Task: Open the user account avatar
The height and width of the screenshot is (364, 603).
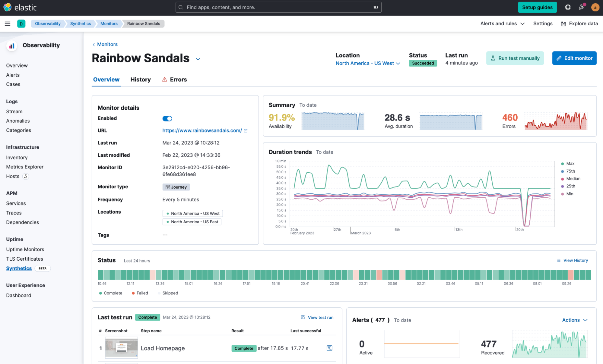Action: [595, 7]
